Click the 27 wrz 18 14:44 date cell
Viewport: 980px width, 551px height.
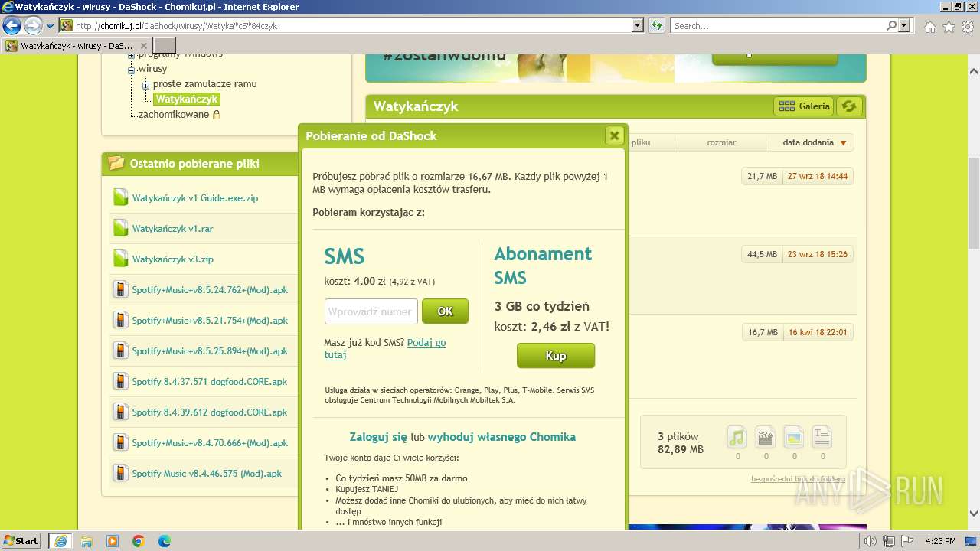[x=818, y=176]
